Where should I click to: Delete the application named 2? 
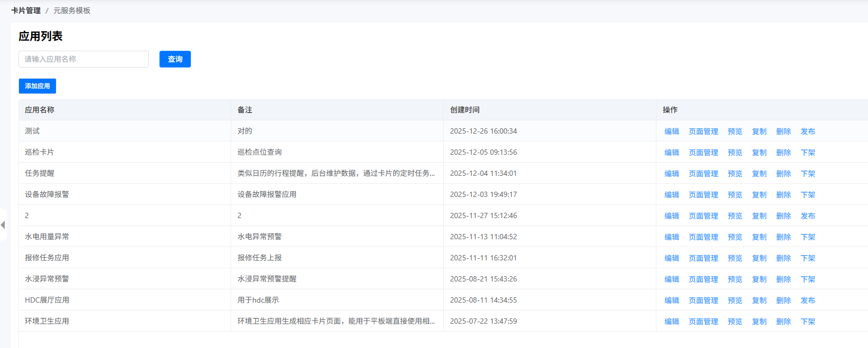click(783, 216)
